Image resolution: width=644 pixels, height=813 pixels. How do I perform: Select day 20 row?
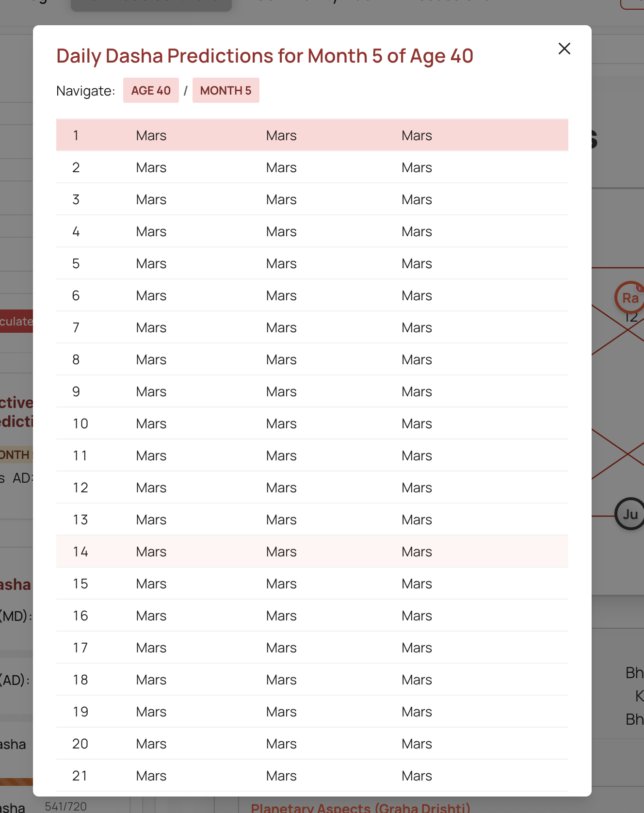click(x=312, y=744)
